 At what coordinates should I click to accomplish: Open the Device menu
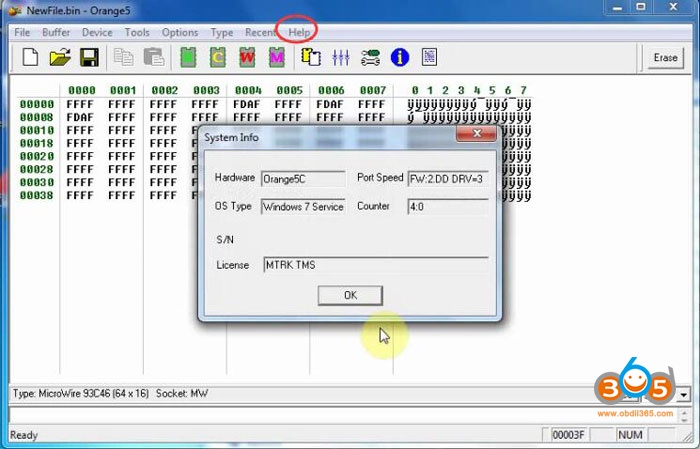[97, 33]
